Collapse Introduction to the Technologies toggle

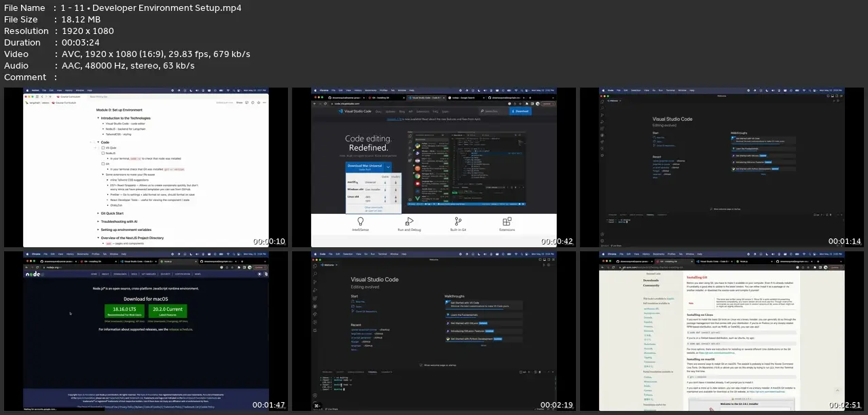click(x=98, y=118)
